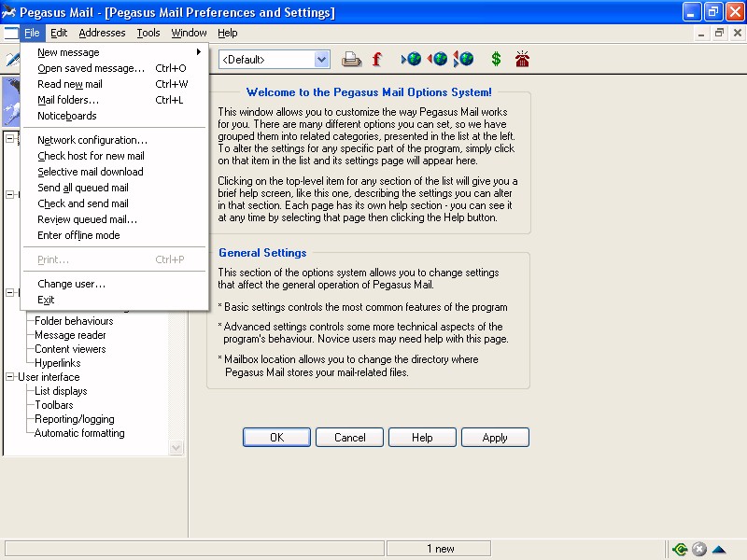Image resolution: width=747 pixels, height=560 pixels.
Task: Click the blue triangle status bar icon
Action: pos(719,550)
